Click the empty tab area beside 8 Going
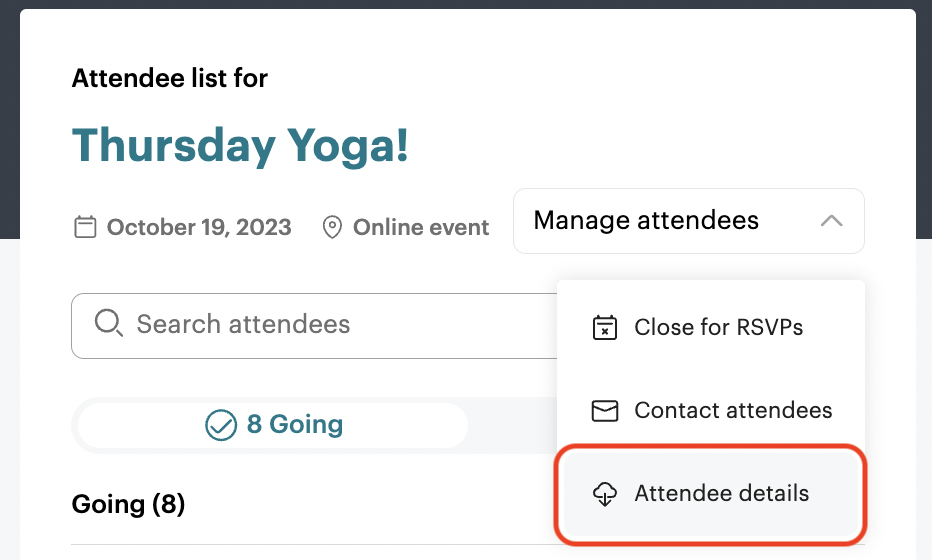Screen dimensions: 932x560 [x=512, y=425]
